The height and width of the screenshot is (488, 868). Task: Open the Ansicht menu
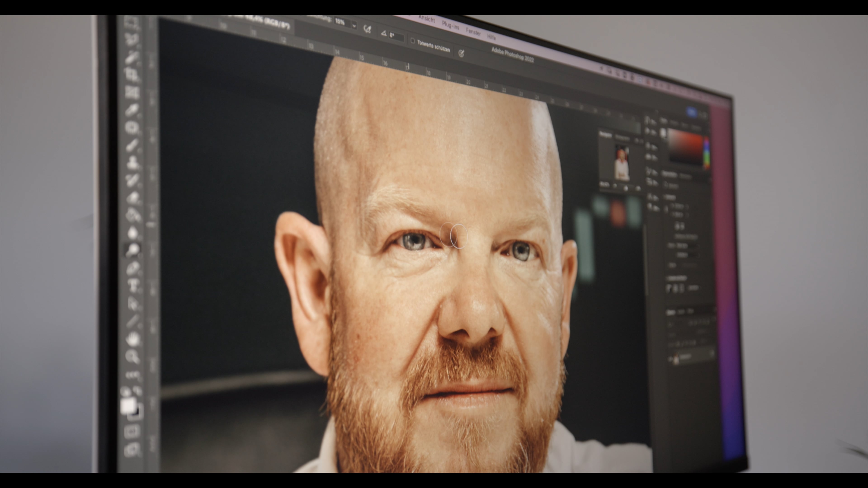click(x=427, y=19)
